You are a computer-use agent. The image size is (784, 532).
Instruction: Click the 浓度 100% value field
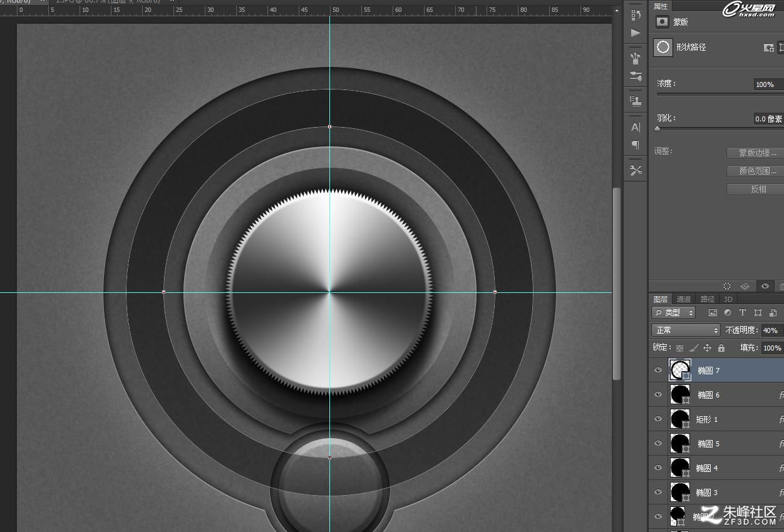tap(768, 84)
